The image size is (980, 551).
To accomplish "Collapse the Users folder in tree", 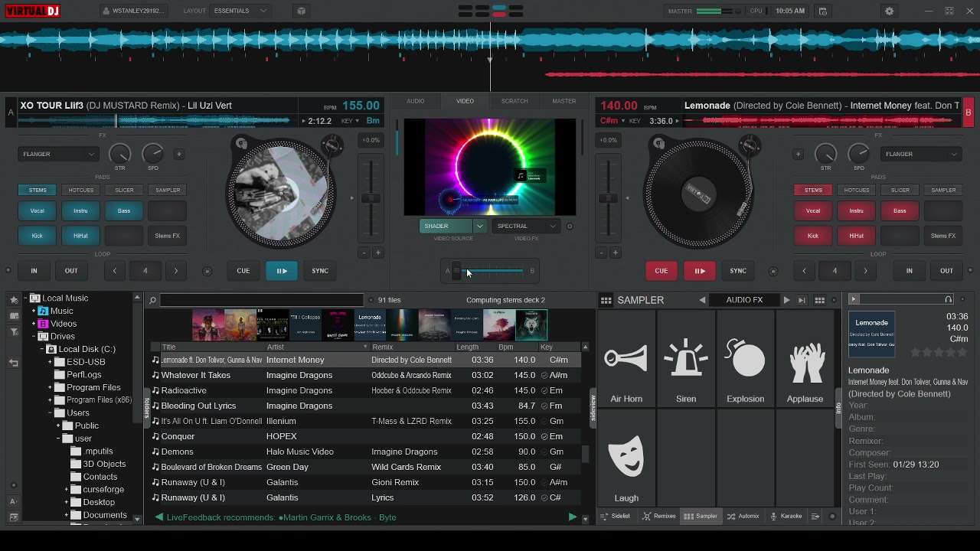I will pyautogui.click(x=50, y=413).
